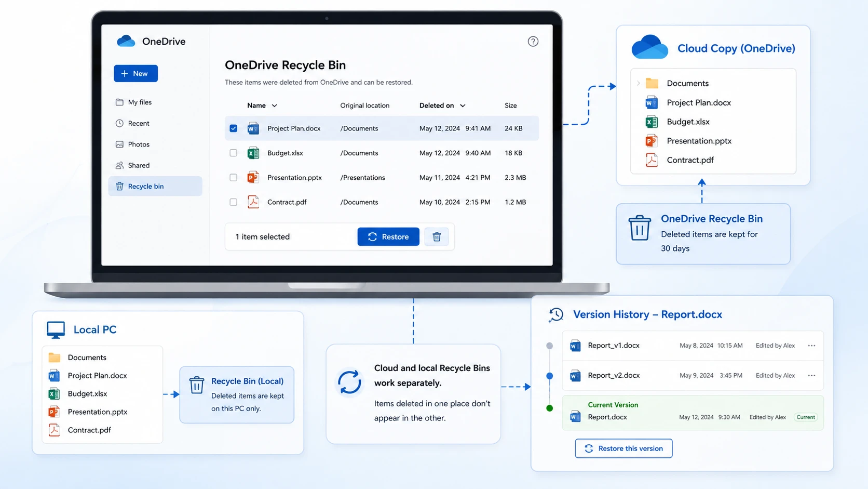Click PowerPoint icon of Presentation.pptx in recycle bin
Image resolution: width=868 pixels, height=489 pixels.
[253, 177]
